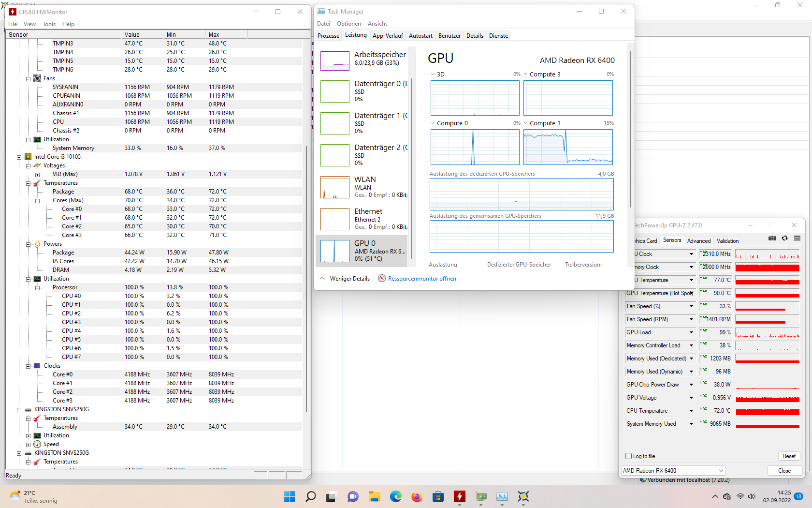Click the first KINGSTON SNVS250G drive icon
812x508 pixels.
click(28, 409)
